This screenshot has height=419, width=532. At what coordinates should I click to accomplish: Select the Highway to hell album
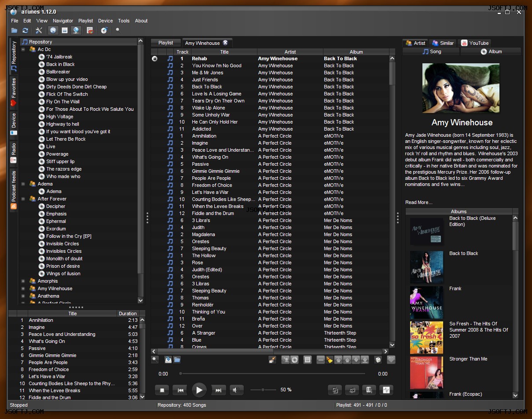pyautogui.click(x=63, y=124)
